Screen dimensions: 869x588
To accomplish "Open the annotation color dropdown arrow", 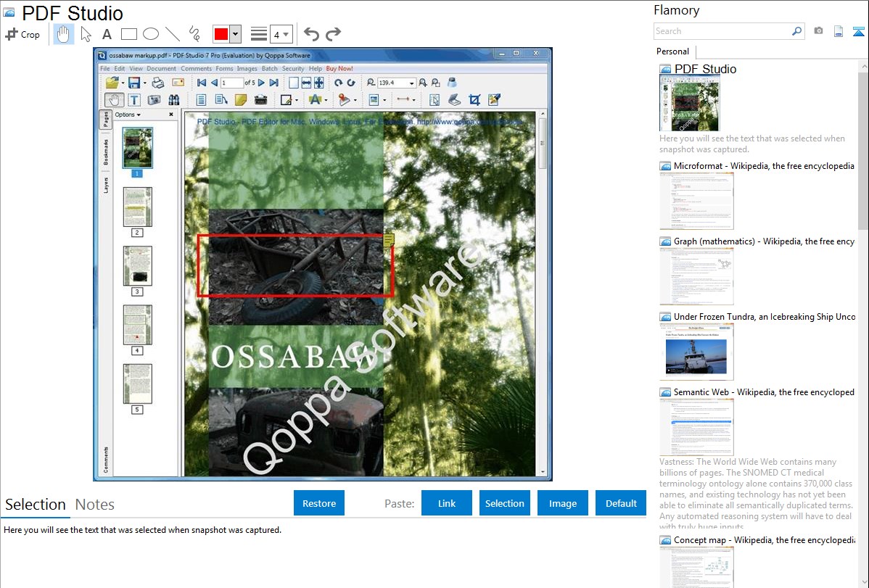I will coord(236,34).
